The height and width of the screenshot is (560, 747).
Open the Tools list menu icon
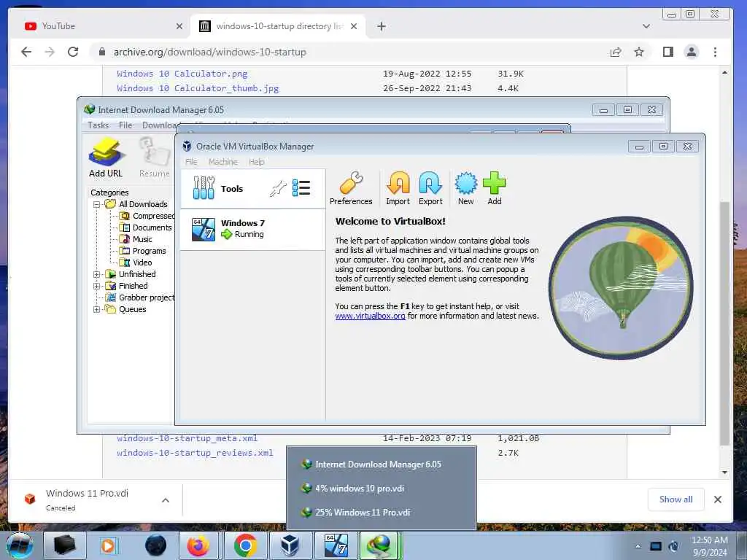[x=301, y=188]
